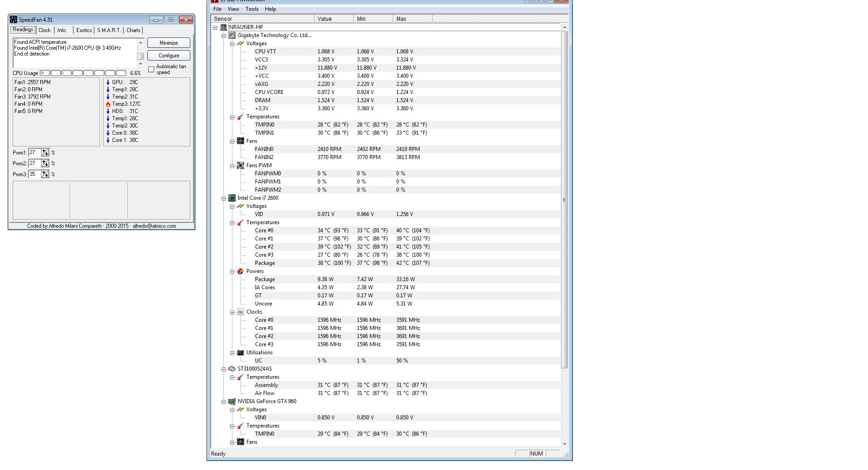
Task: Enable the Automatic fan speed checkbox
Action: [151, 69]
